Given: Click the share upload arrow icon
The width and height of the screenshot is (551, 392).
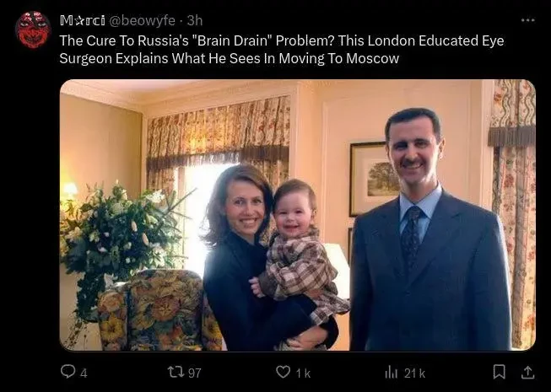Looking at the screenshot, I should click(x=527, y=372).
